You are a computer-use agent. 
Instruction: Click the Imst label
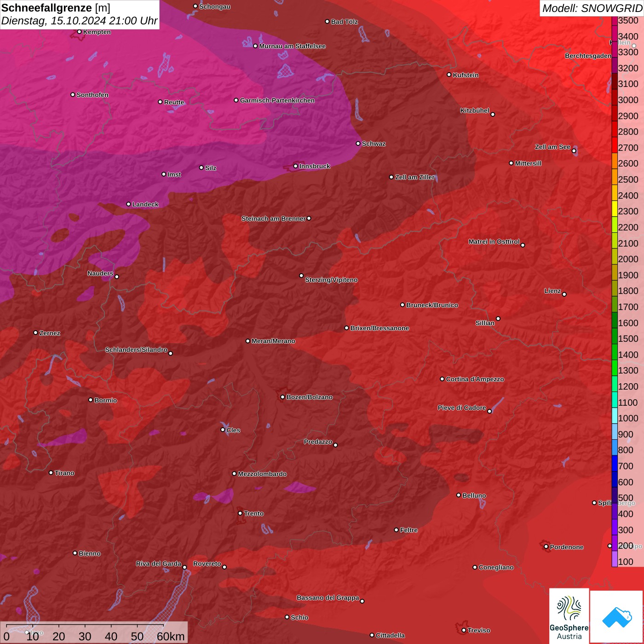[x=174, y=174]
